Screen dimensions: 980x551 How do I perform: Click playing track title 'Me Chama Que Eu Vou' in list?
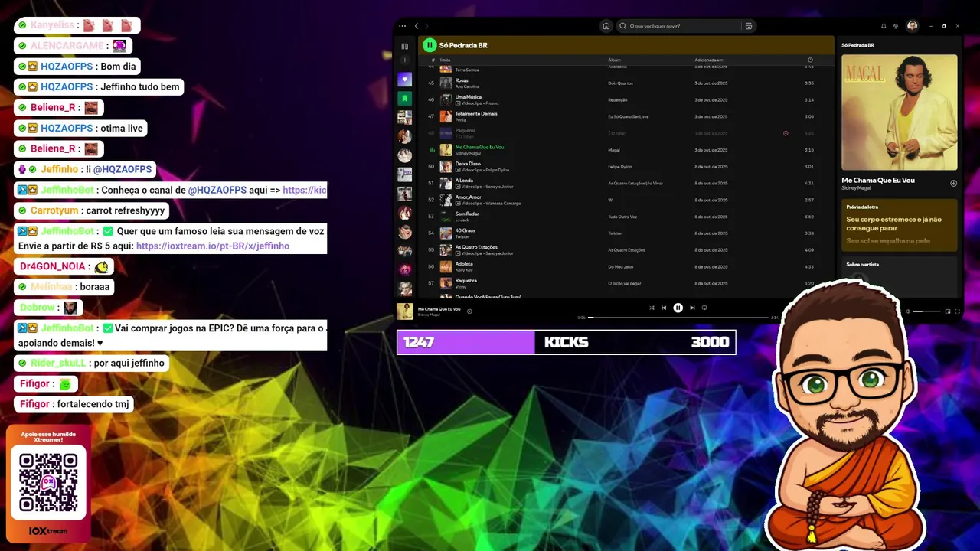[x=479, y=147]
